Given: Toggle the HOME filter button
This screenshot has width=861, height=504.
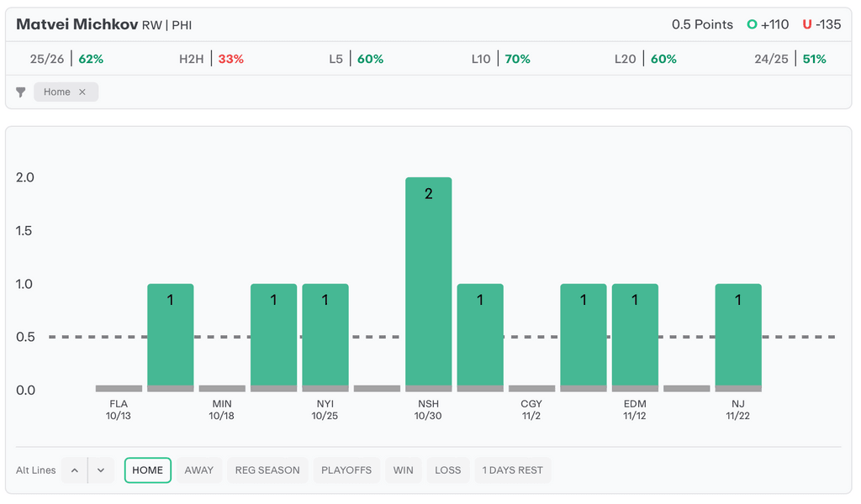Looking at the screenshot, I should tap(147, 470).
